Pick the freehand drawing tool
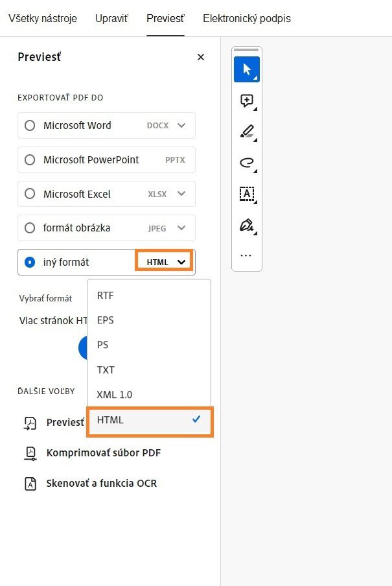The width and height of the screenshot is (392, 586). tap(246, 163)
